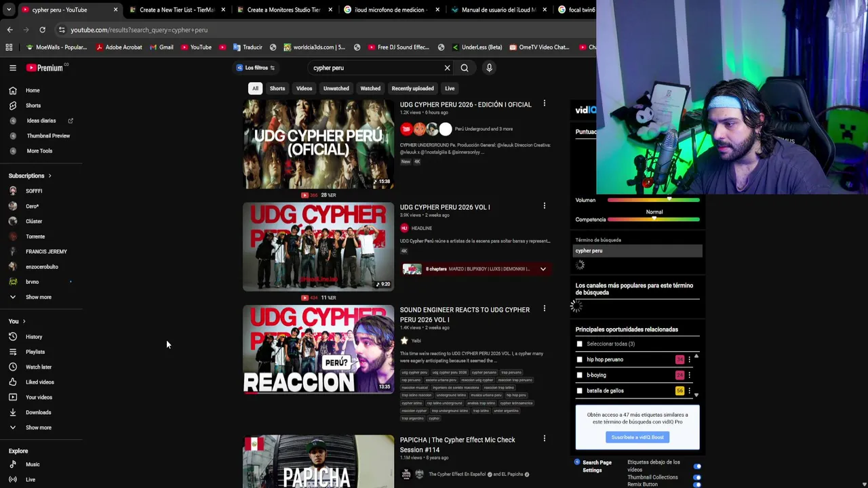The height and width of the screenshot is (488, 868).
Task: Click the UDG CYPHER PERÚ (OFICIAL) thumbnail
Action: click(318, 144)
